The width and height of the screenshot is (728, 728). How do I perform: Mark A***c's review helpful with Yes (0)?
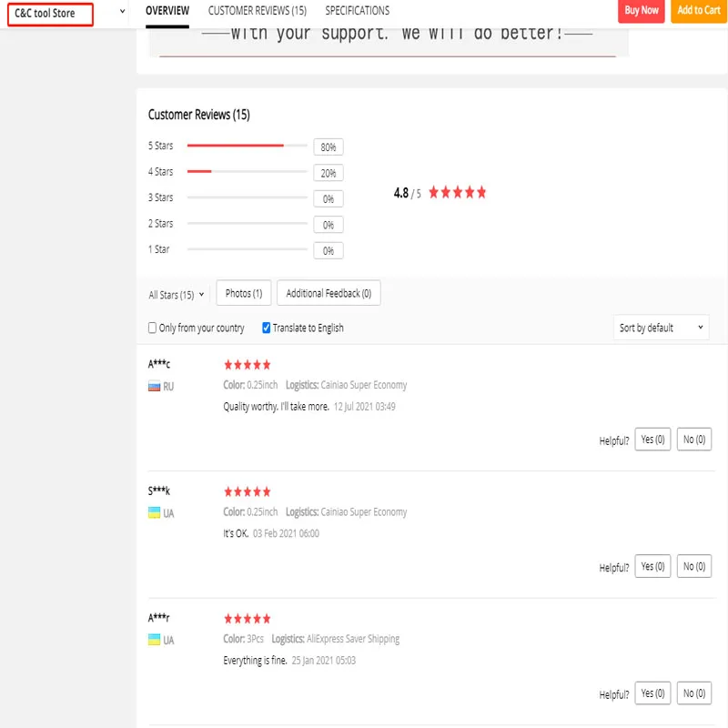tap(652, 440)
